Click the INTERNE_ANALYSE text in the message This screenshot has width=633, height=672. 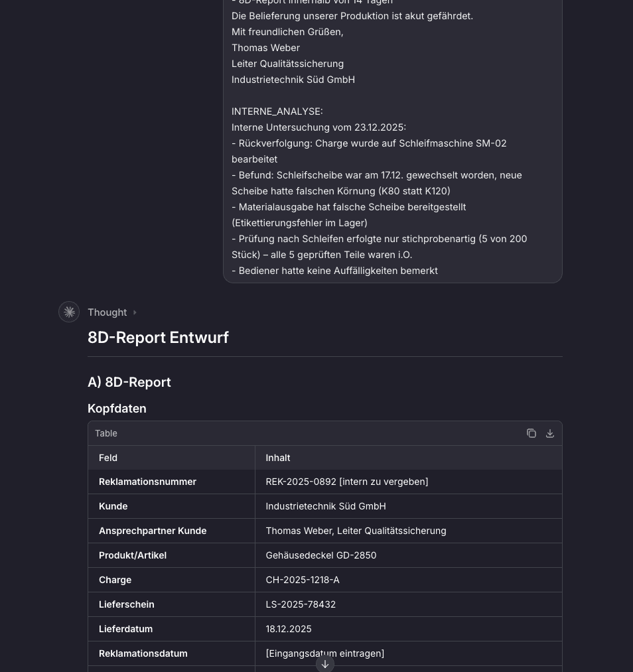coord(277,111)
